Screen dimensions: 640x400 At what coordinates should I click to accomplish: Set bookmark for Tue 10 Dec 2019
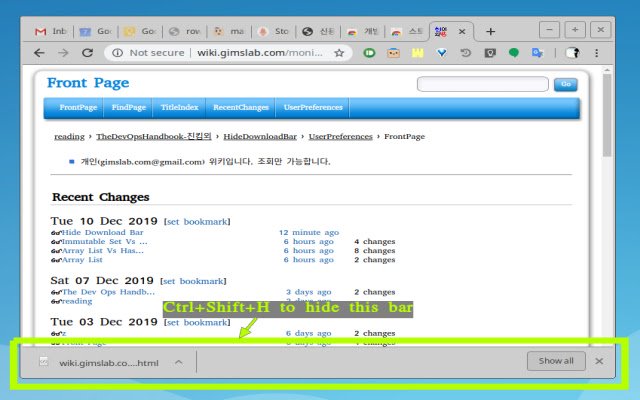197,222
